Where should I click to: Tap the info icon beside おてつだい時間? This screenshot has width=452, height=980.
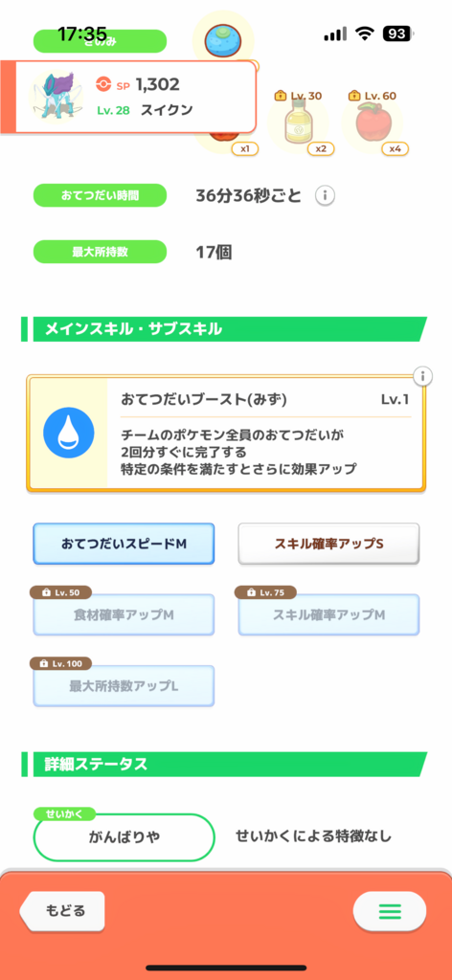[325, 195]
